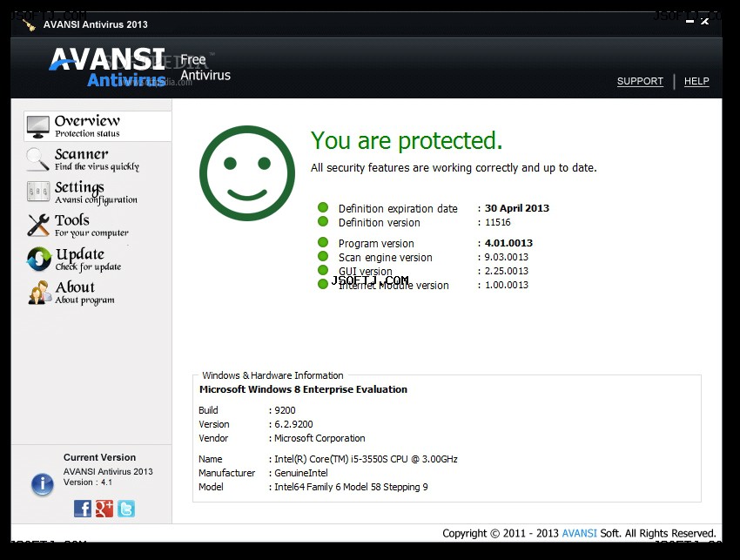Image resolution: width=740 pixels, height=560 pixels.
Task: Select the blue info icon by Current Version
Action: [43, 484]
